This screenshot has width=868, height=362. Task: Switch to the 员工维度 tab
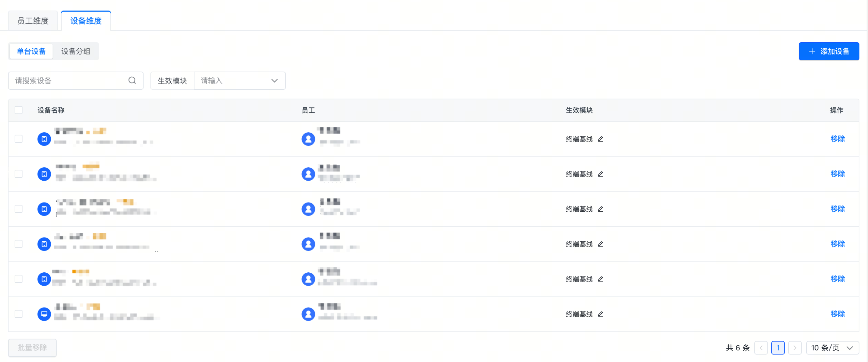33,21
